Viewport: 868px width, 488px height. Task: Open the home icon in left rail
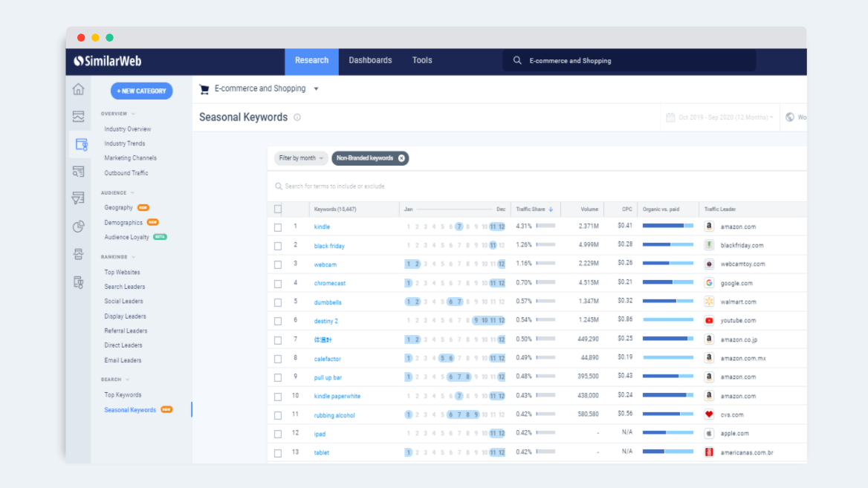[x=78, y=88]
